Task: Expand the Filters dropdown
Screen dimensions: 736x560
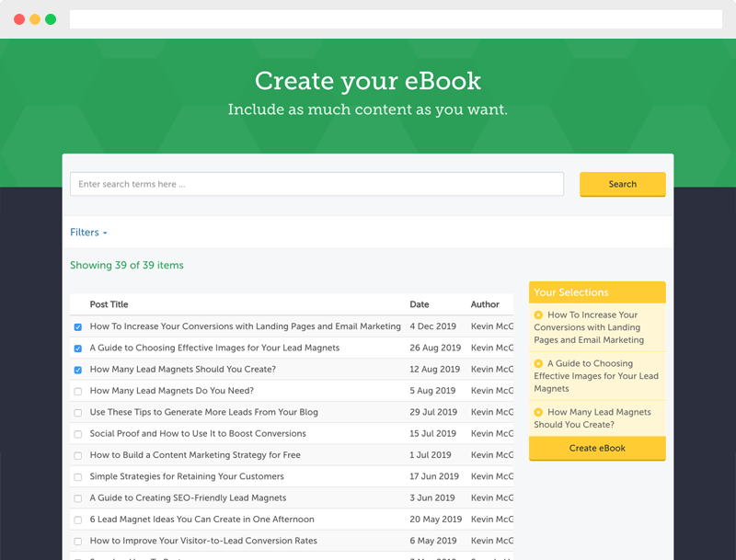Action: coord(88,233)
